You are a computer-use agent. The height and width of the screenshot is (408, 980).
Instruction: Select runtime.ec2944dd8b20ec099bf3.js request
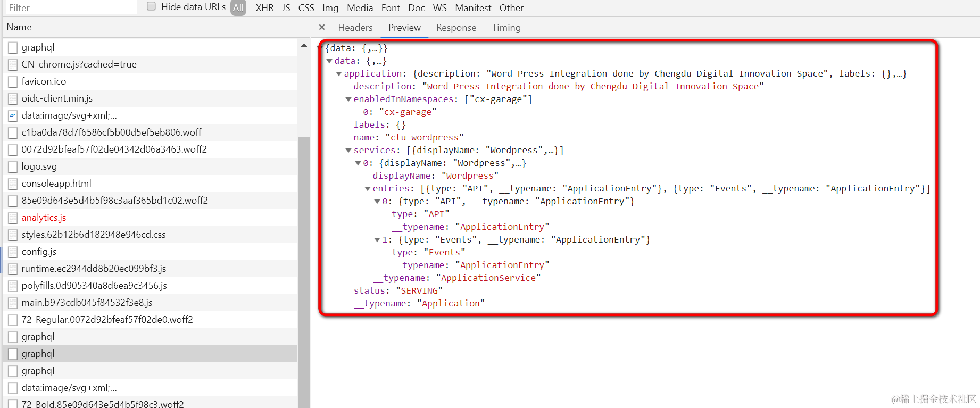point(151,269)
